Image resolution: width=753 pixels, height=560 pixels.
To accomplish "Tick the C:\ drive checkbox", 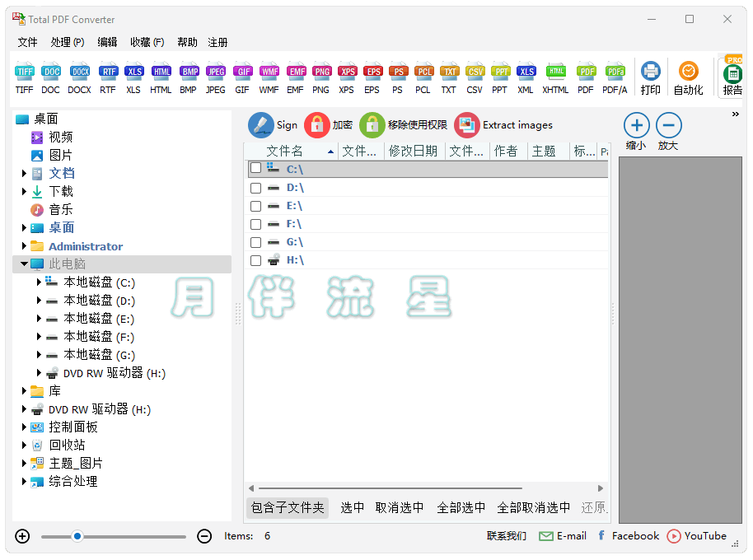I will [256, 168].
